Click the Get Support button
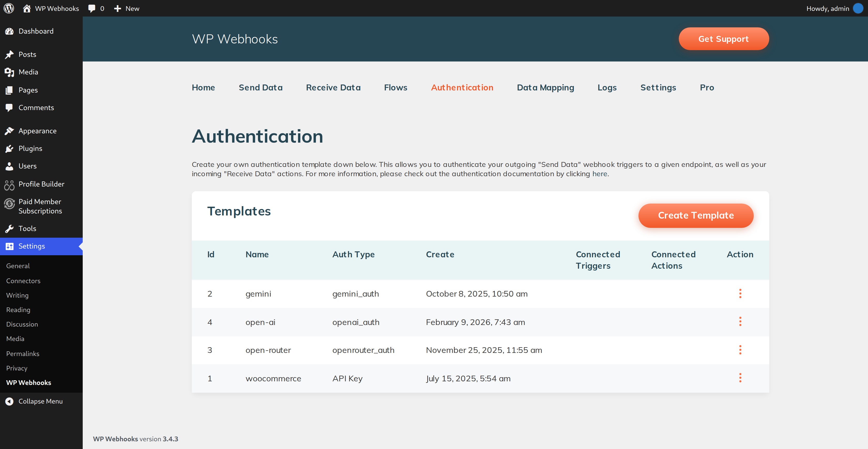Screen dimensions: 868x449 [x=724, y=39]
